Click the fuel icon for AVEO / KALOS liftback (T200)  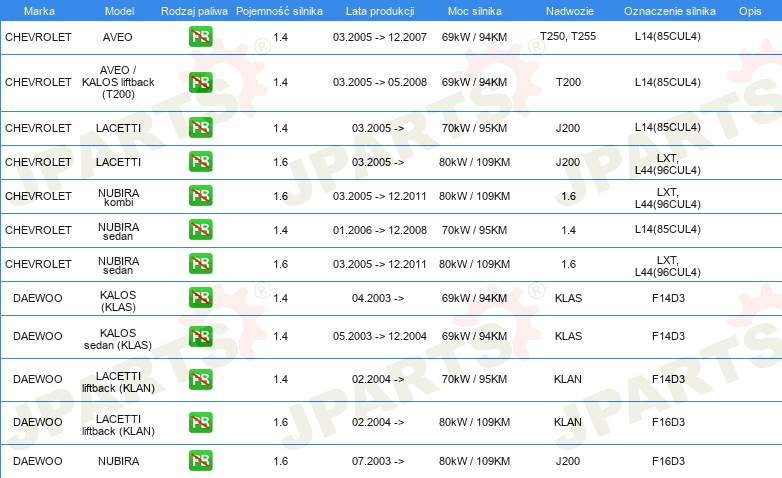pyautogui.click(x=200, y=82)
